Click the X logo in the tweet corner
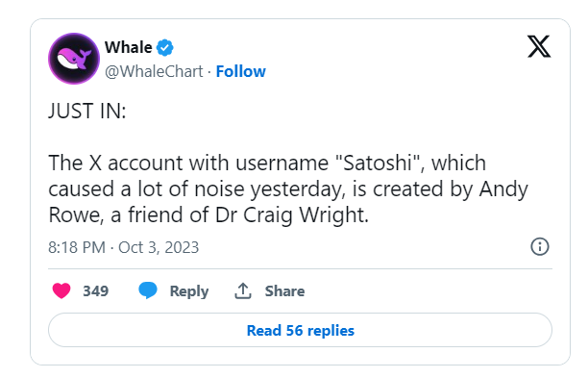This screenshot has height=378, width=588. pyautogui.click(x=539, y=46)
